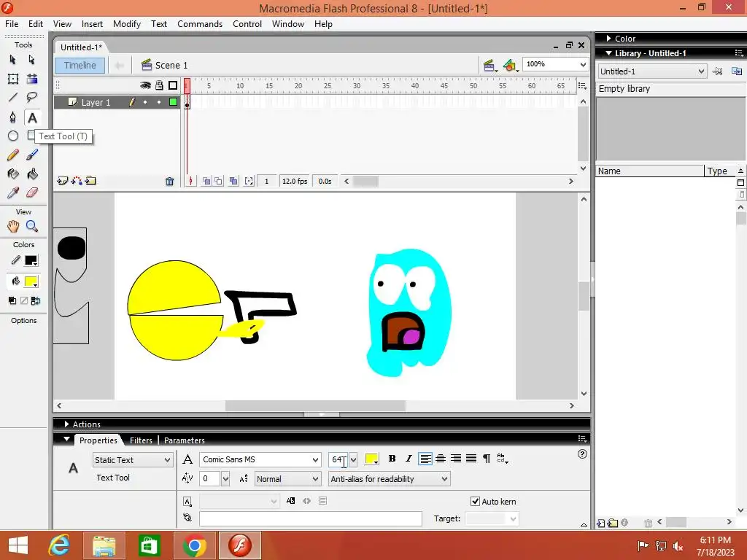This screenshot has height=560, width=747.
Task: Toggle Edit Multiple Frames in the timeline
Action: pos(233,182)
